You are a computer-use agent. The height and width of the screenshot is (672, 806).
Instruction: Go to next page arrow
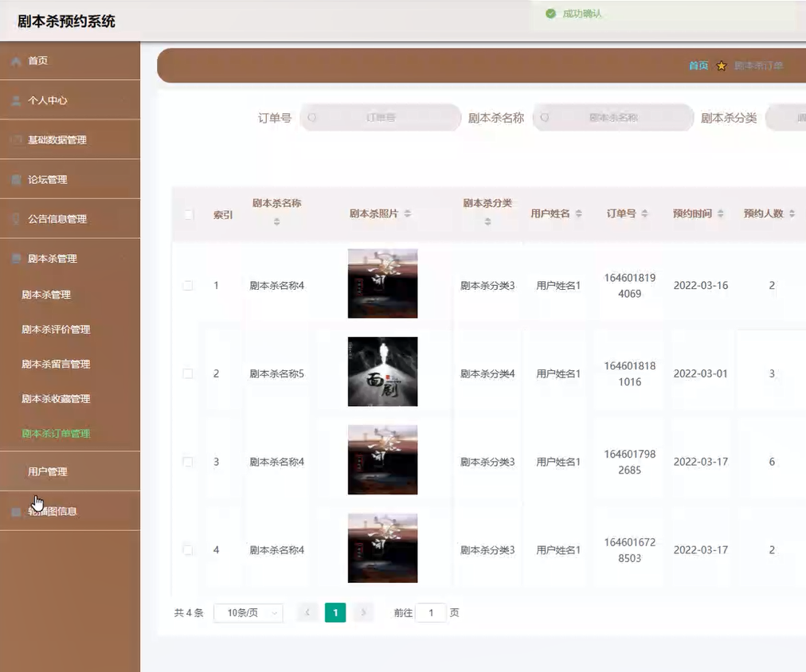point(363,612)
